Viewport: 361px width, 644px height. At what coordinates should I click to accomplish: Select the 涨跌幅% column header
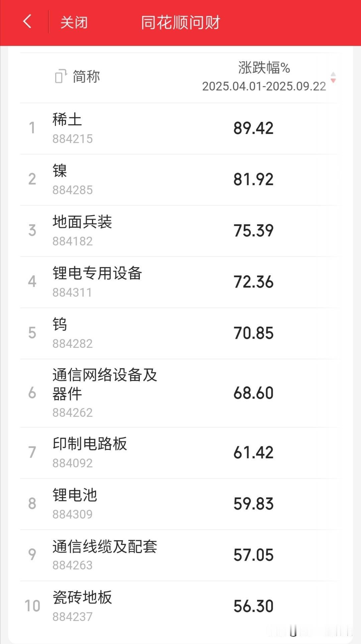264,67
